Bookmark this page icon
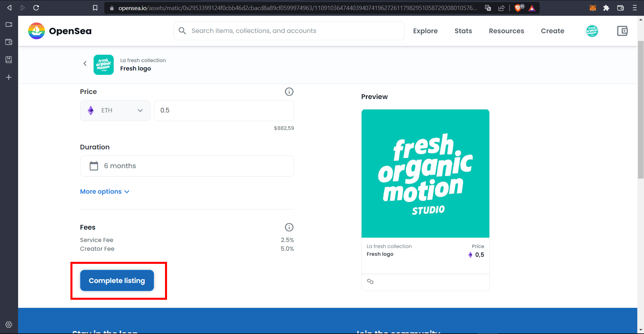644x334 pixels. 95,8
